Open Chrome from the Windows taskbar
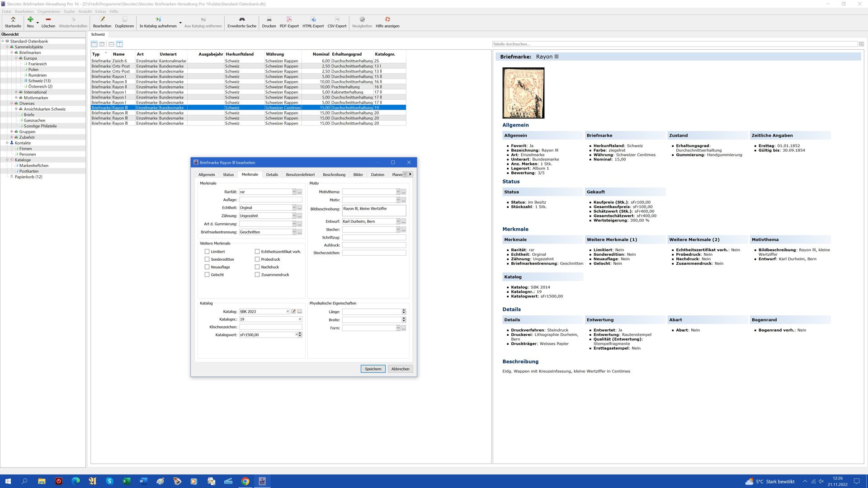The image size is (868, 488). [245, 481]
